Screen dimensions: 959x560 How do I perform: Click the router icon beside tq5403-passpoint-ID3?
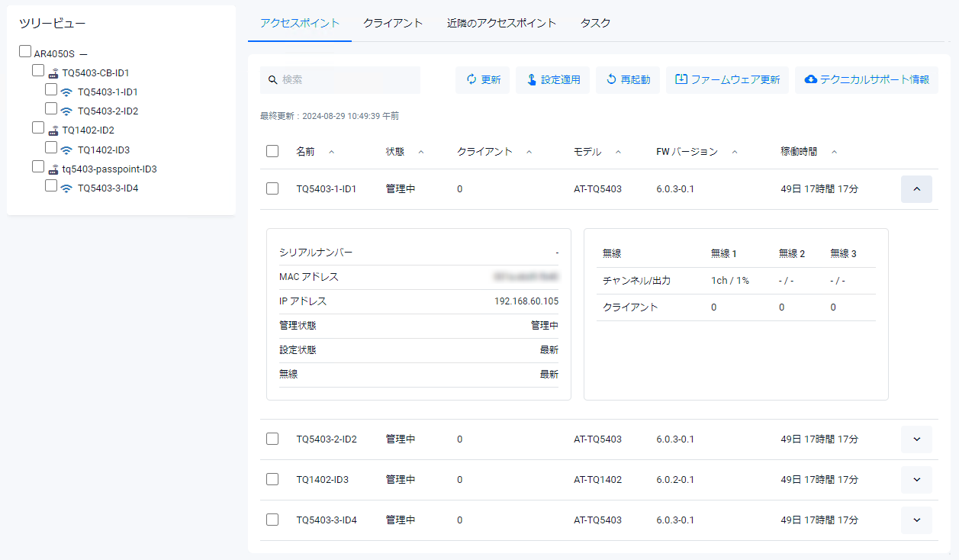(53, 169)
